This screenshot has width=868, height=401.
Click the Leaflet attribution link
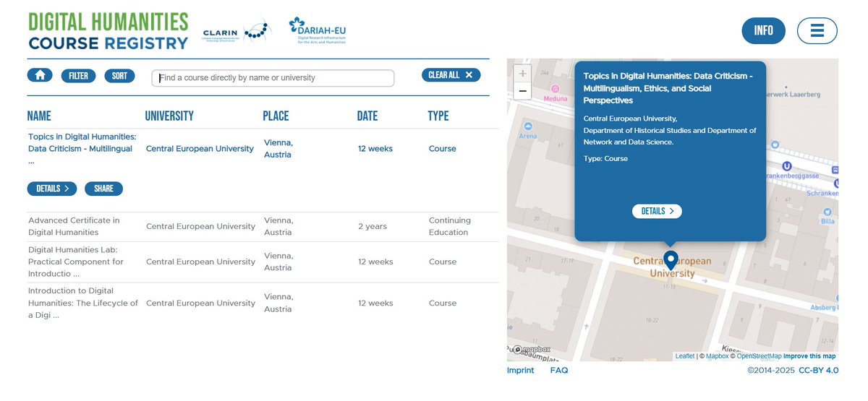coord(685,356)
